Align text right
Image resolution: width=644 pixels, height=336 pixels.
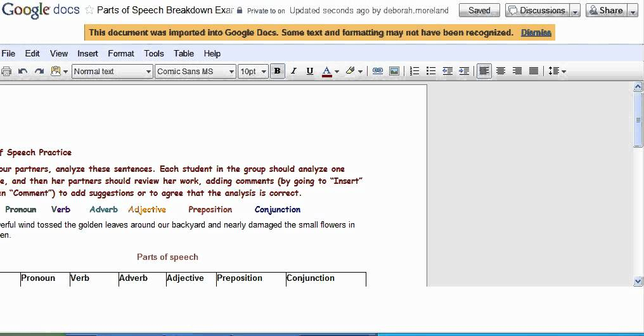(517, 71)
